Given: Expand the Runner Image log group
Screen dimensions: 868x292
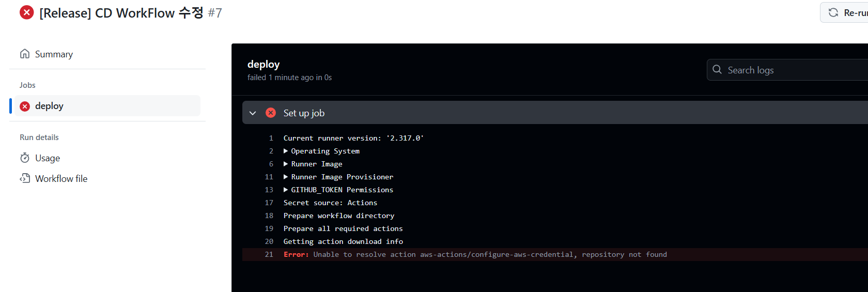Looking at the screenshot, I should 313,164.
